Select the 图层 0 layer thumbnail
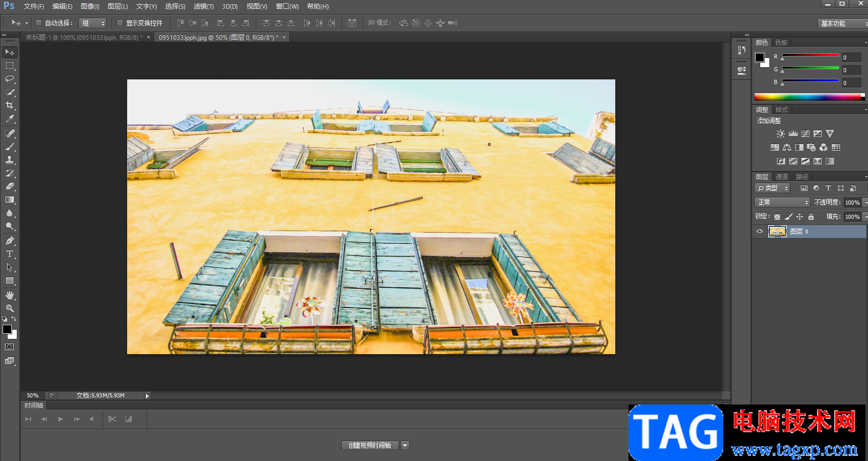 click(x=777, y=232)
